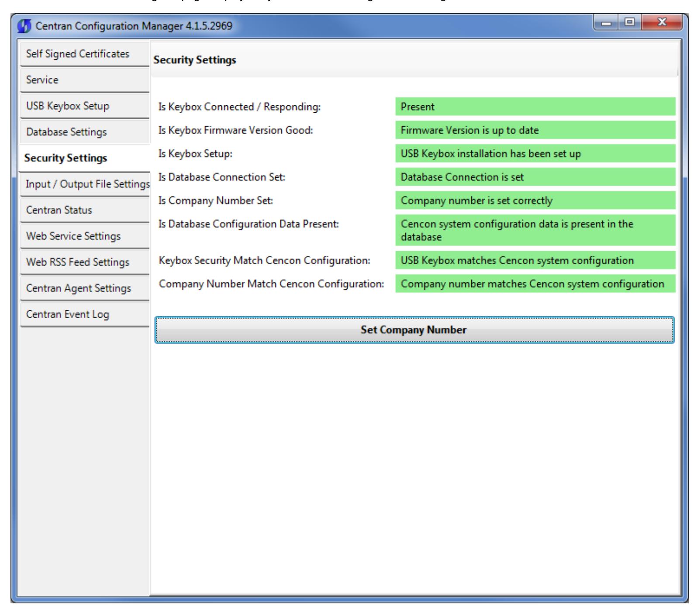Click 'Is Database Connection Set:' label
Image resolution: width=697 pixels, height=616 pixels.
point(222,177)
